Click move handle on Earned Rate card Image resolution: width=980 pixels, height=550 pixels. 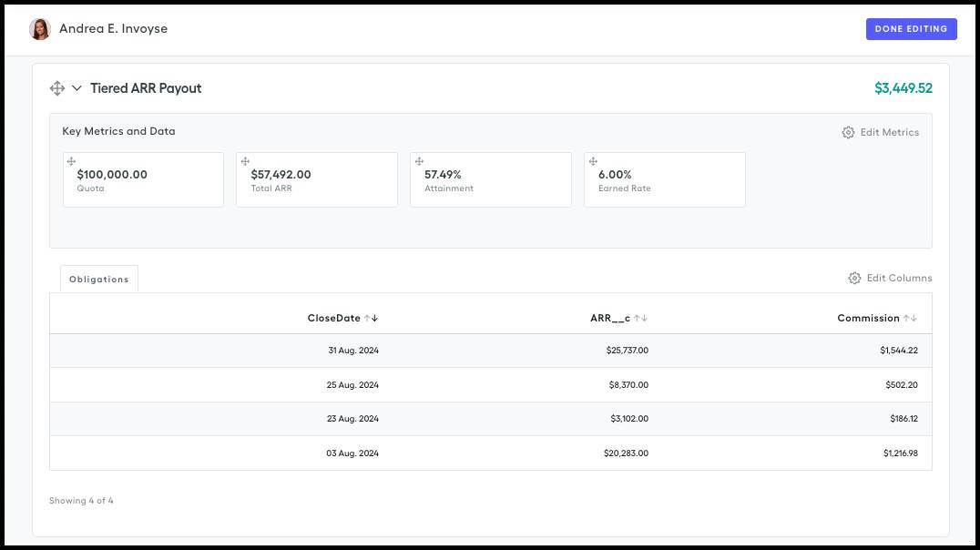tap(593, 161)
